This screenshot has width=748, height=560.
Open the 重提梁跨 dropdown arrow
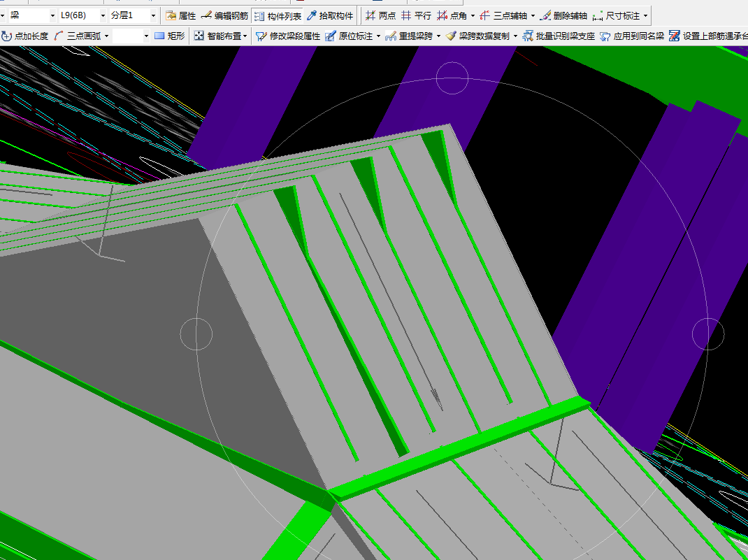[438, 36]
